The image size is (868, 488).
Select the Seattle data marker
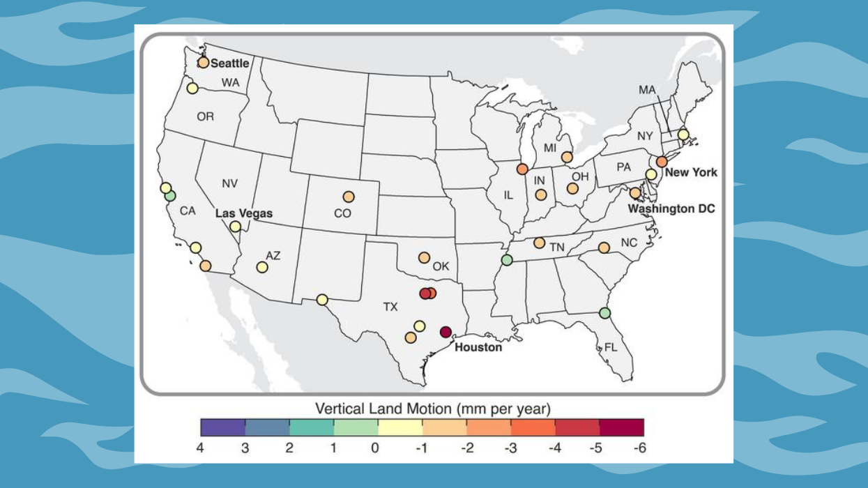coord(202,62)
